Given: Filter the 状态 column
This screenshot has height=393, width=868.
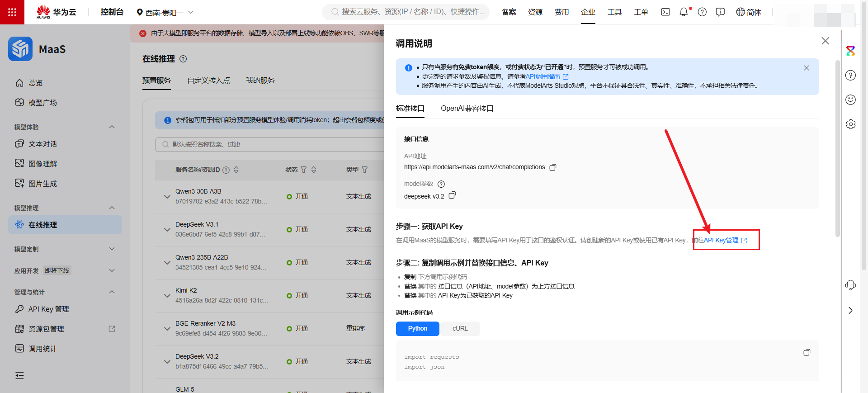Looking at the screenshot, I should coord(304,170).
